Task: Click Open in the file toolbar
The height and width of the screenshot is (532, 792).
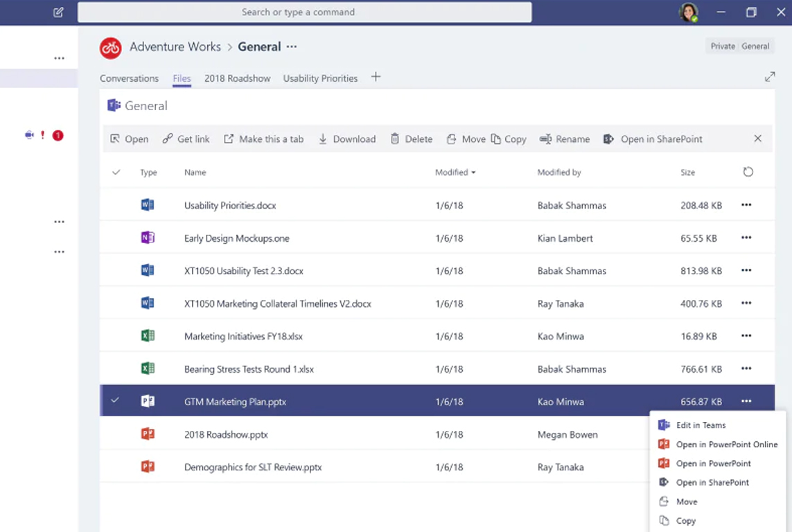Action: [x=130, y=139]
